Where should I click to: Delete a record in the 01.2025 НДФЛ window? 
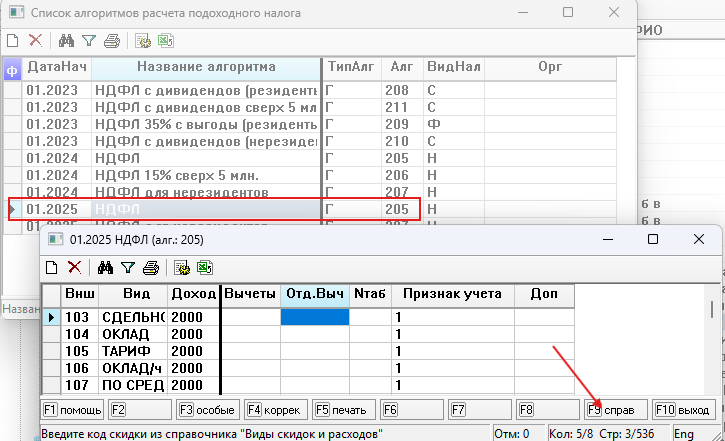coord(74,267)
